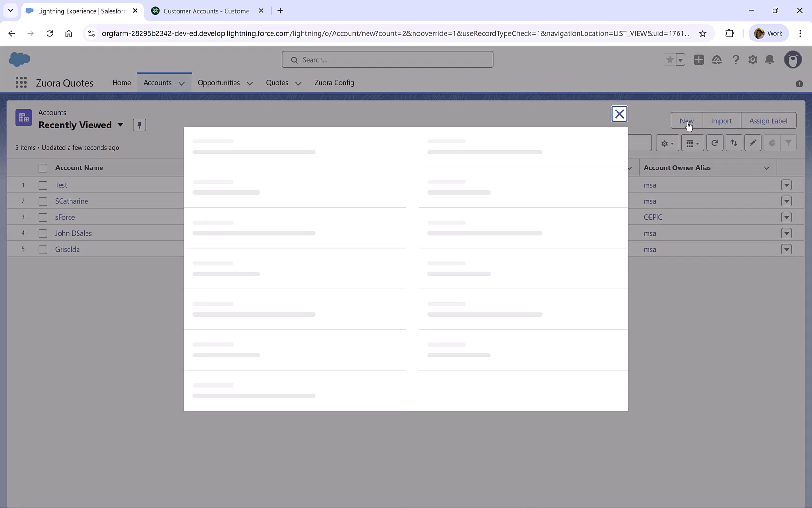The image size is (812, 508).
Task: Close the dialog with the X button
Action: (619, 114)
